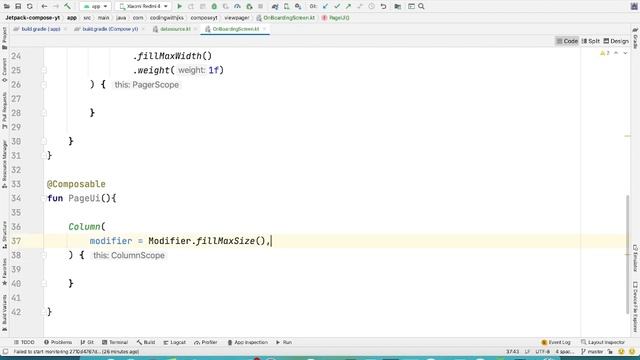Close the OnBoardingScreen.kt tab
The image size is (640, 360).
(x=264, y=29)
